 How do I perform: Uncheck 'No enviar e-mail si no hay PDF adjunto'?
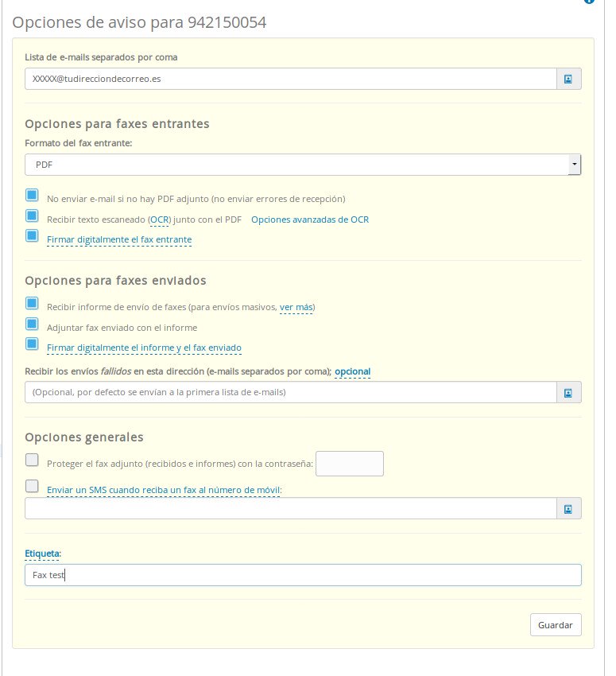[32, 196]
